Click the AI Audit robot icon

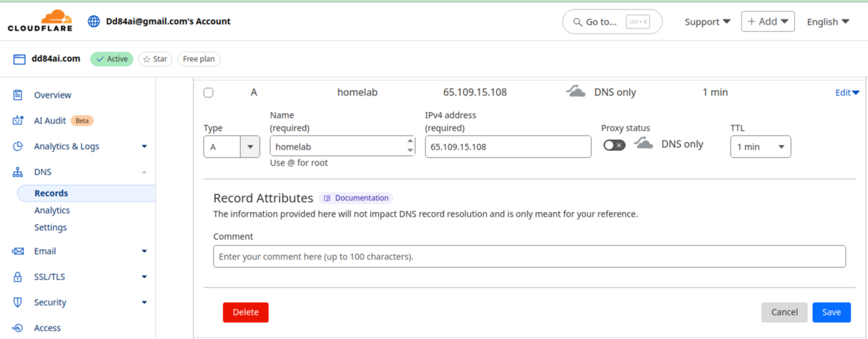18,121
